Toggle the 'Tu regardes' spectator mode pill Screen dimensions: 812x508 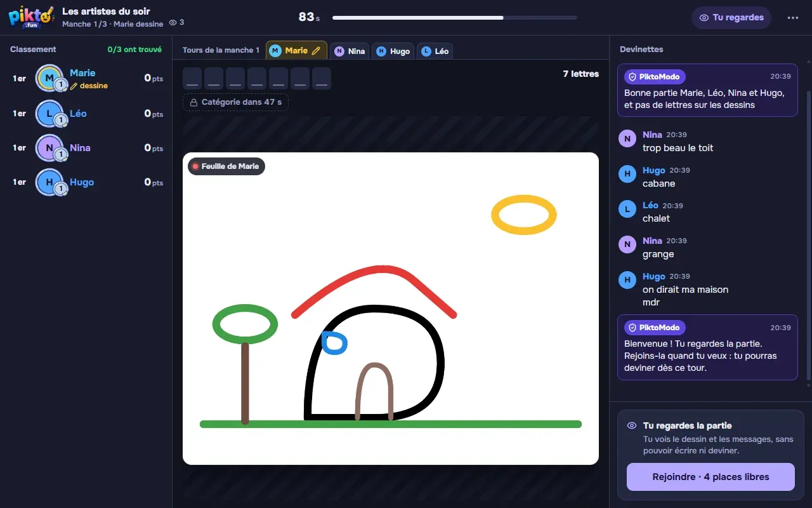(731, 18)
